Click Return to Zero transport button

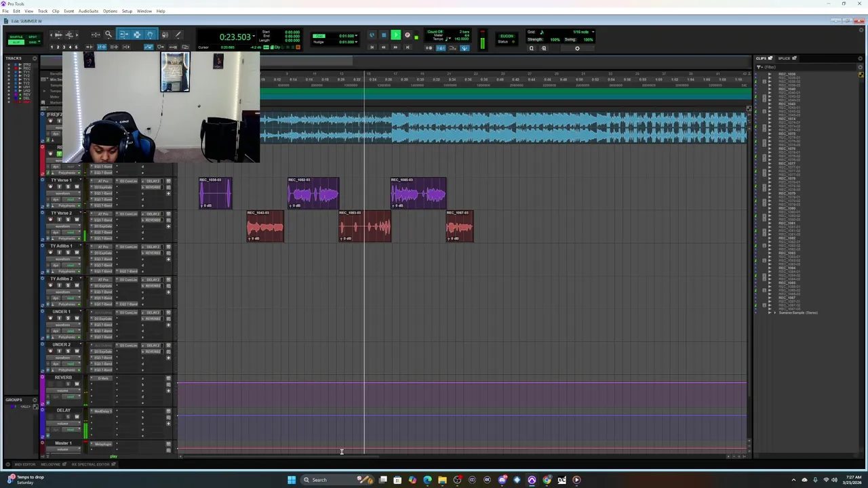coord(372,47)
